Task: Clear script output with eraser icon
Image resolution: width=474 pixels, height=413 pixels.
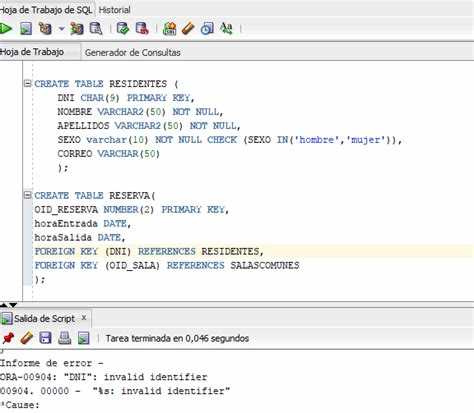Action: point(27,338)
